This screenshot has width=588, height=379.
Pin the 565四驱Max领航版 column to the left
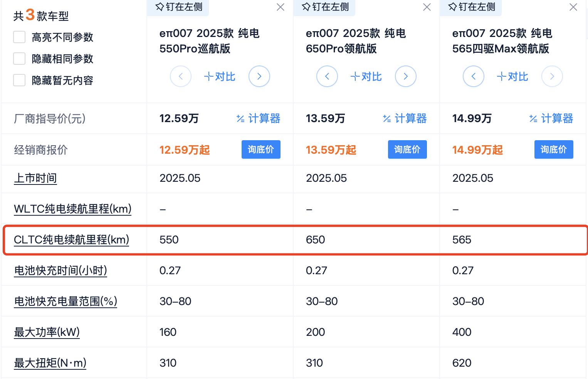(x=471, y=7)
